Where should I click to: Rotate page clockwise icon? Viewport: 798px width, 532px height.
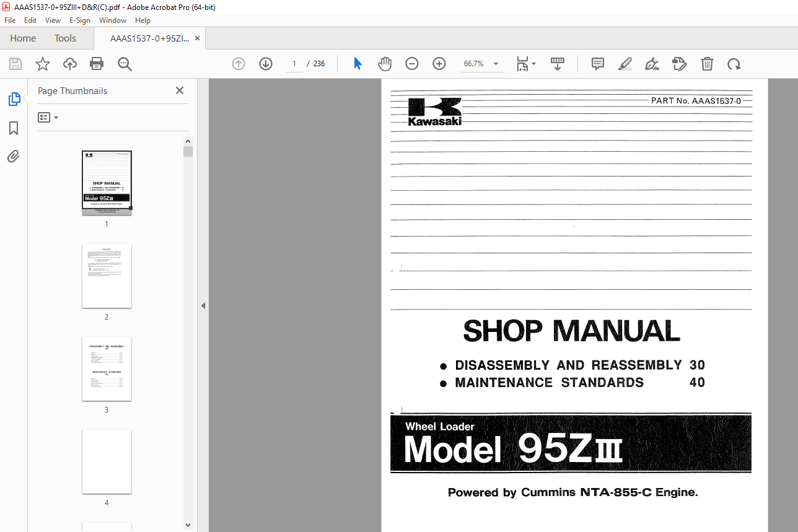click(x=734, y=64)
